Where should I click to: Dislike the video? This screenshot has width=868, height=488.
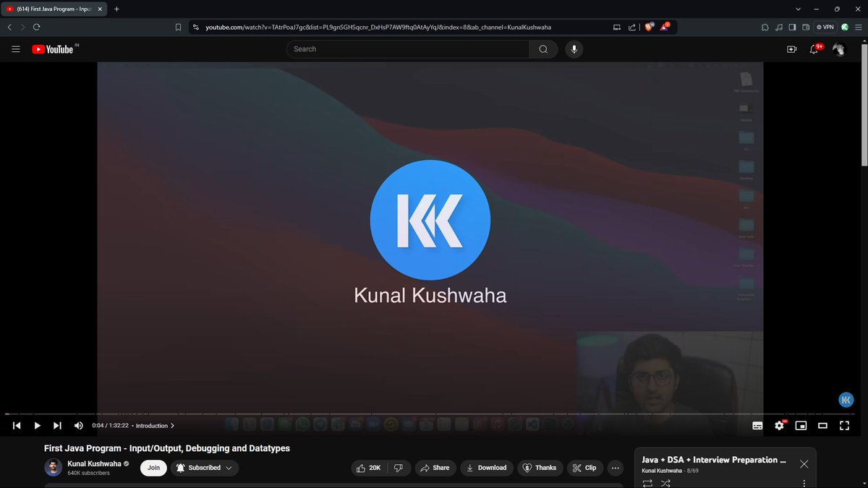click(x=399, y=468)
